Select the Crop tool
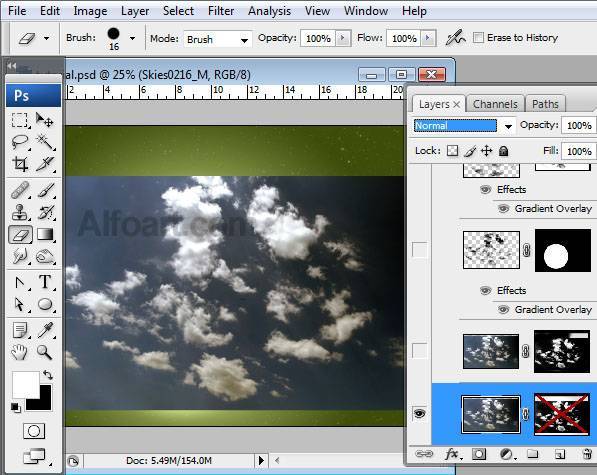The height and width of the screenshot is (475, 597). pyautogui.click(x=20, y=164)
